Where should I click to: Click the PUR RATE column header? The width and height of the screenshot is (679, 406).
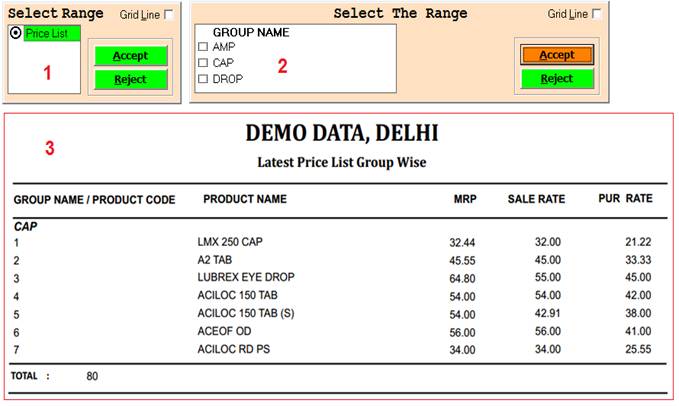(625, 200)
